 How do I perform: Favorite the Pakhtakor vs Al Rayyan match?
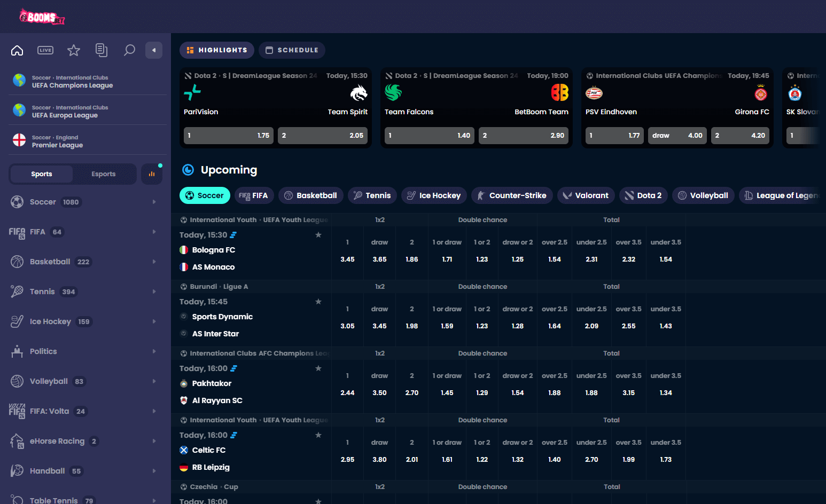click(x=318, y=368)
